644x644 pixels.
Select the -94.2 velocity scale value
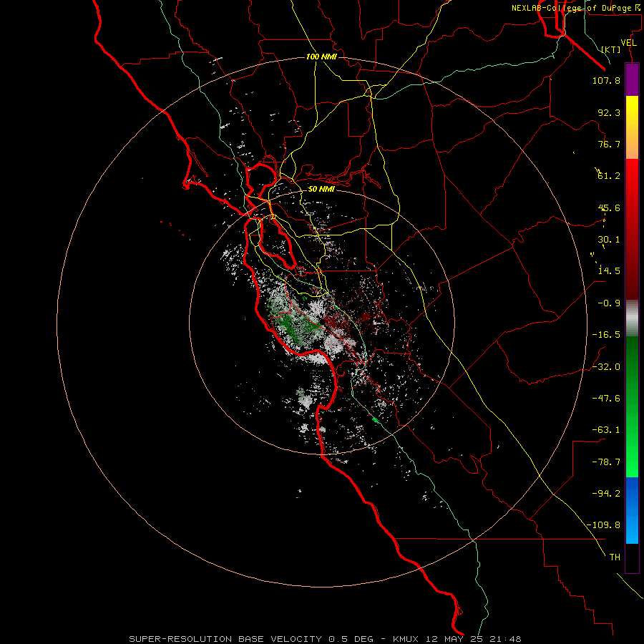606,494
